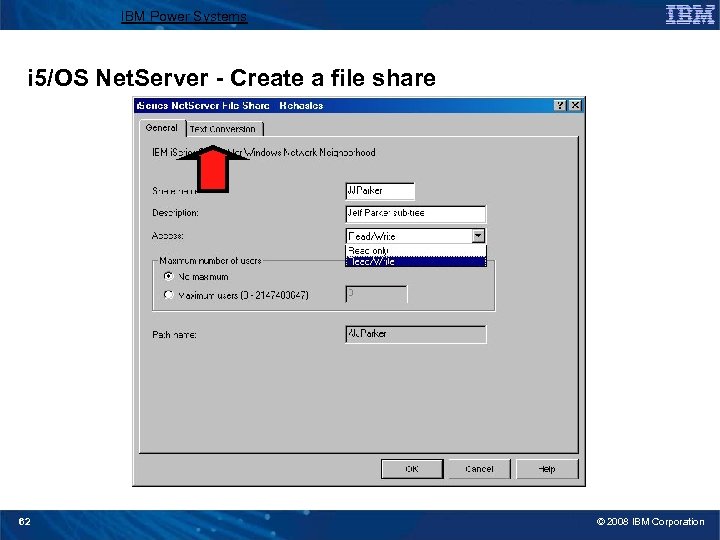Screen dimensions: 720x540
Task: Select the No maximum radio button
Action: point(169,276)
